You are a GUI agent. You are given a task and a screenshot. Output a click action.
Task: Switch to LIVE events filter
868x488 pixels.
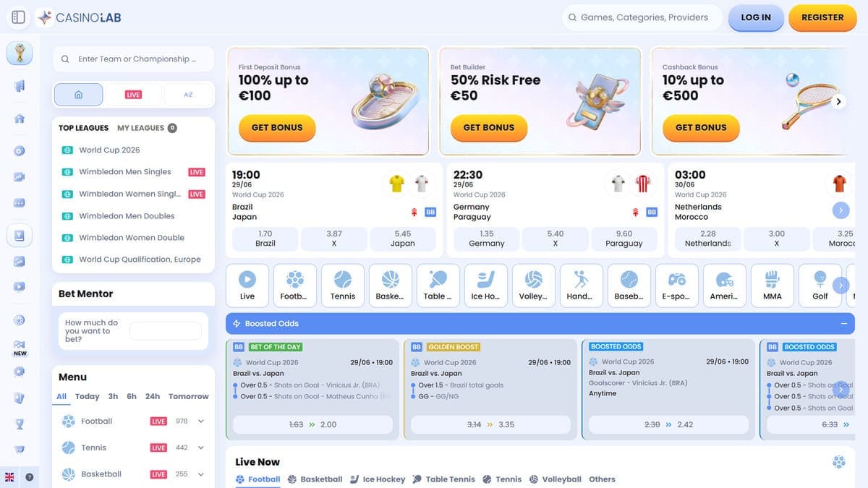(x=133, y=95)
